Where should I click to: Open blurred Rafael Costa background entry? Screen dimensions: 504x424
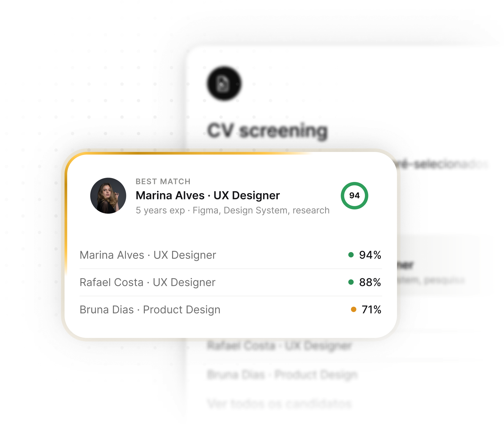tap(279, 346)
